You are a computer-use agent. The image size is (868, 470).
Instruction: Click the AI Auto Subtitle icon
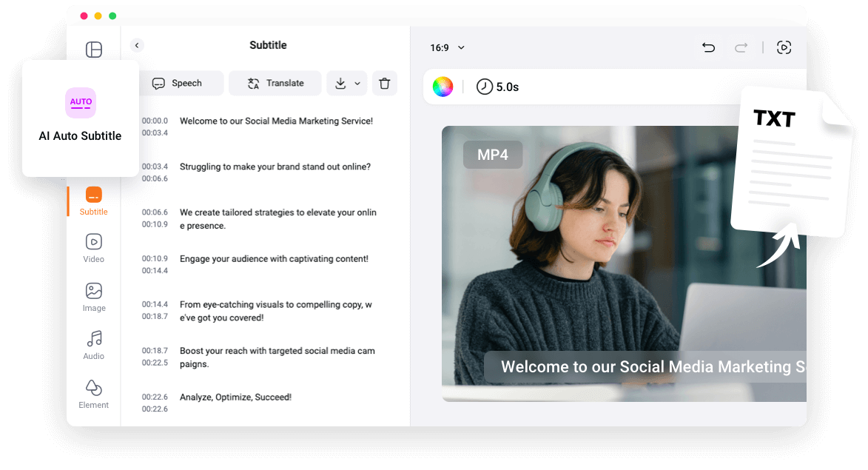pyautogui.click(x=81, y=103)
